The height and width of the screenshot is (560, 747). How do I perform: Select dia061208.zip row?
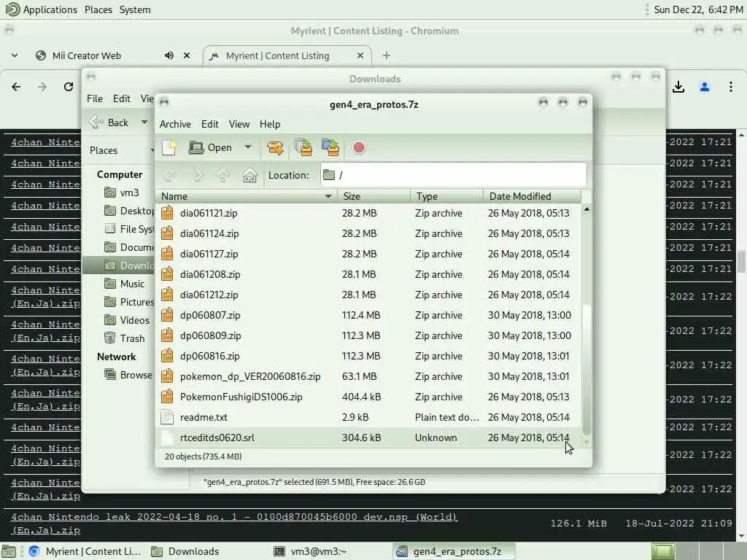pyautogui.click(x=368, y=274)
